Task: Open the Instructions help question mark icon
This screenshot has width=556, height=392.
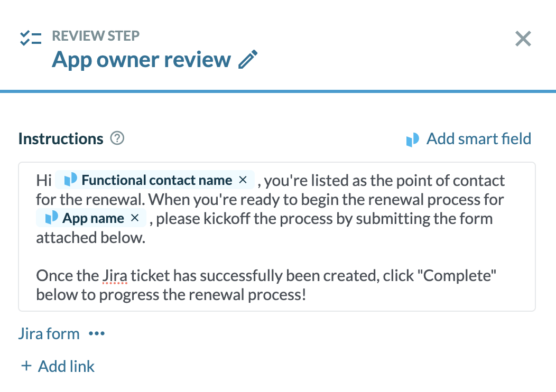Action: [117, 138]
